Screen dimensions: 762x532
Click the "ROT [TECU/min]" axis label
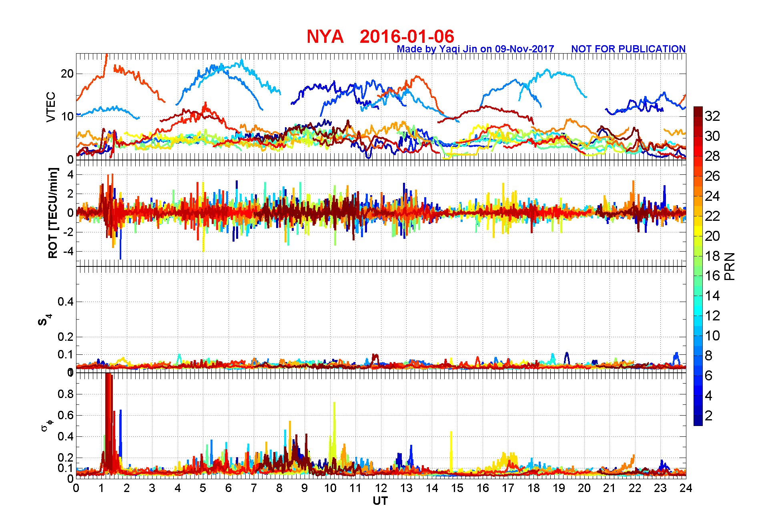53,213
